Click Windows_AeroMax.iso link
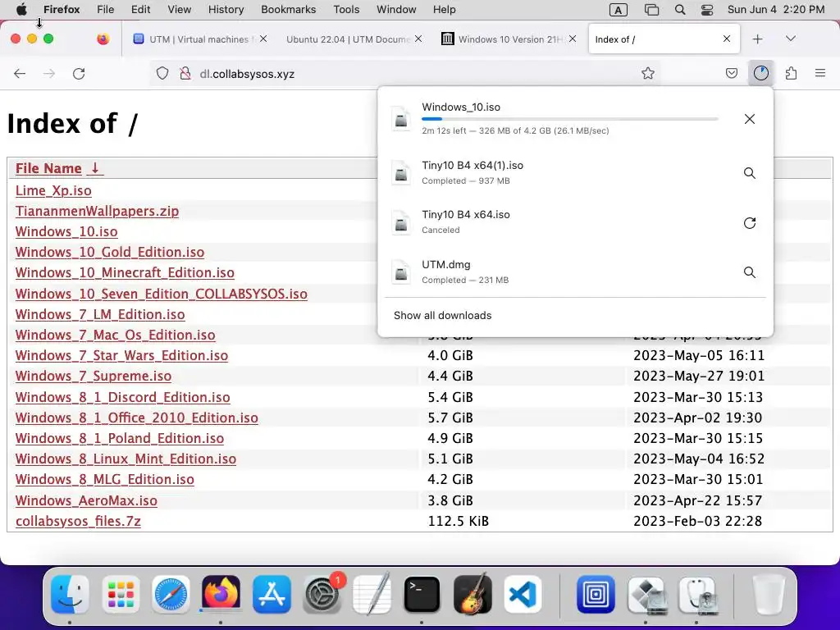This screenshot has width=840, height=630. tap(86, 500)
